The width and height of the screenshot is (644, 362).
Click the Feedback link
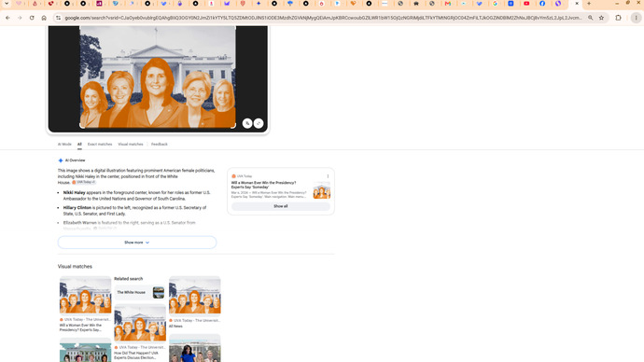point(160,145)
